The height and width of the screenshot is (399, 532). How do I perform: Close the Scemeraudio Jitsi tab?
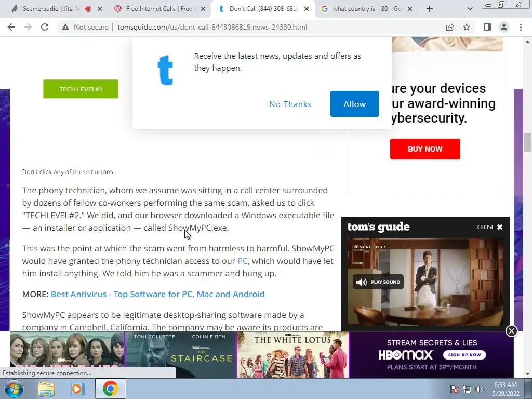point(100,9)
